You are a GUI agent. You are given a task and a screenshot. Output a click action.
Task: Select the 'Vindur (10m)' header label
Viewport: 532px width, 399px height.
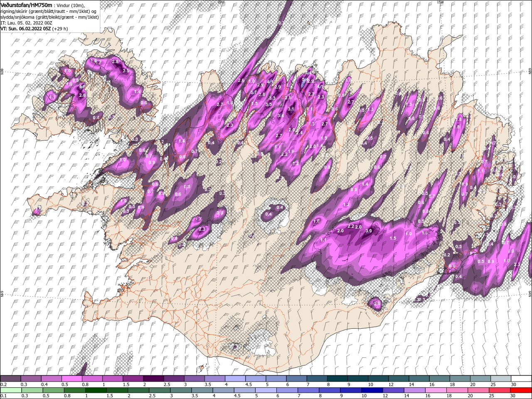[70, 5]
